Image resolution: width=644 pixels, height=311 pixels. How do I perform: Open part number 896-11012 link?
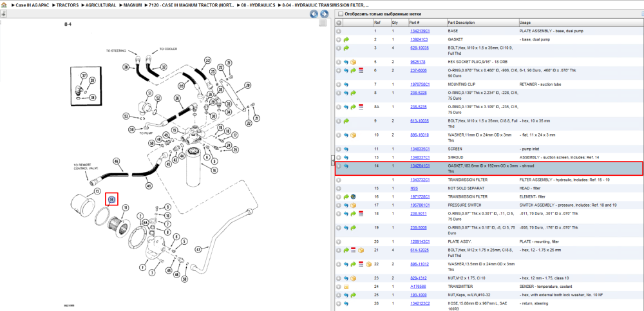click(x=419, y=264)
